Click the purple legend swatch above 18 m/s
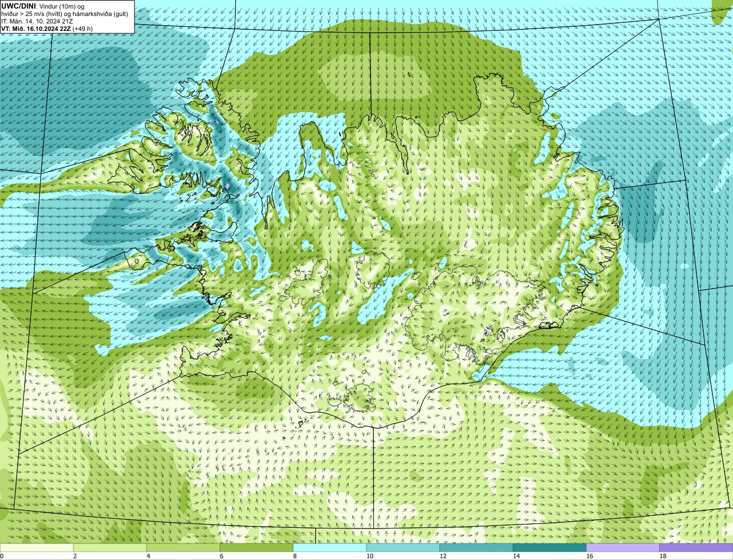The height and width of the screenshot is (560, 733). pyautogui.click(x=696, y=547)
